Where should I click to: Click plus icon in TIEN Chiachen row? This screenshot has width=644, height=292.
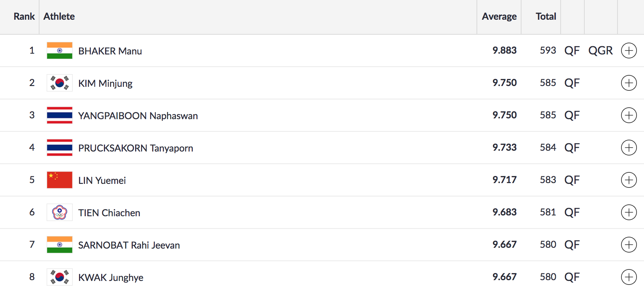pos(629,212)
